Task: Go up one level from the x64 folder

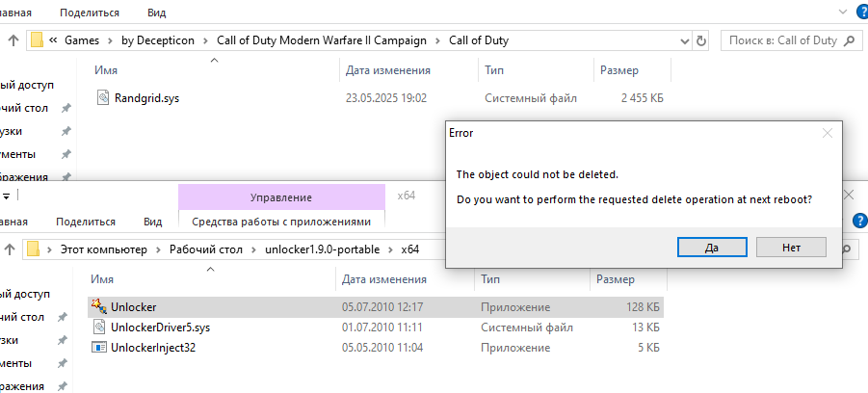Action: point(8,250)
